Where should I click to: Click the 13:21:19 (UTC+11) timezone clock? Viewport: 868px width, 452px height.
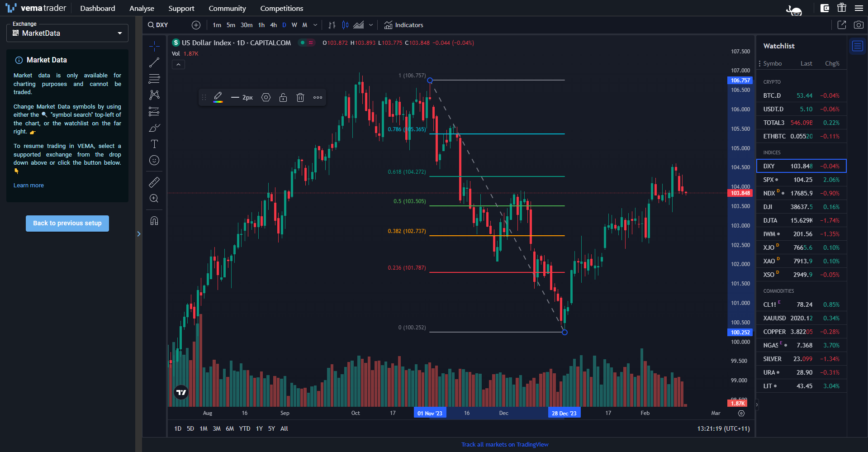click(x=723, y=428)
